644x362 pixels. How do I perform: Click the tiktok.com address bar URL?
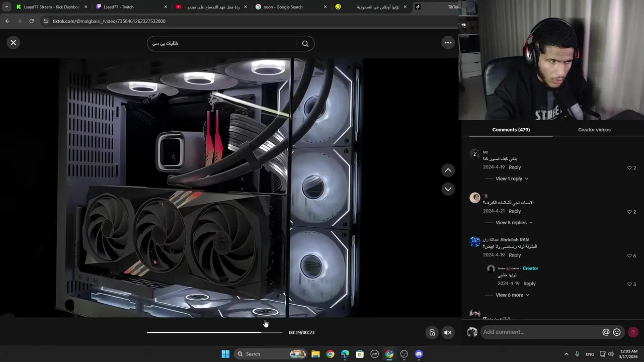click(109, 21)
